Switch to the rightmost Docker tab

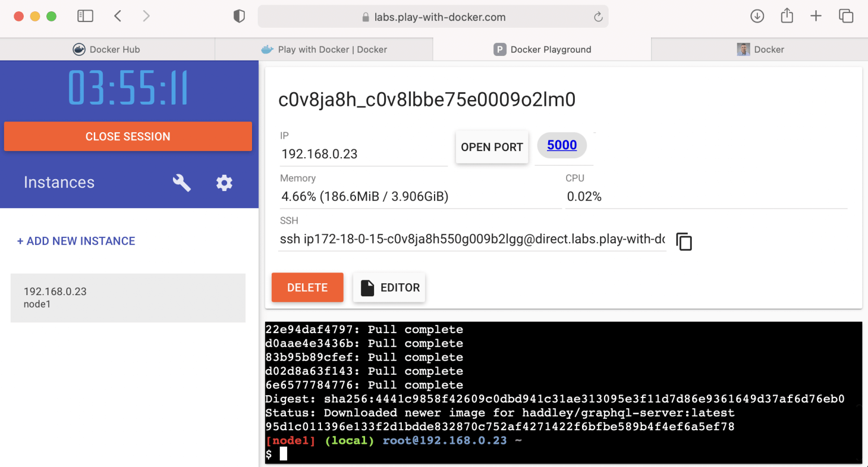pyautogui.click(x=759, y=49)
